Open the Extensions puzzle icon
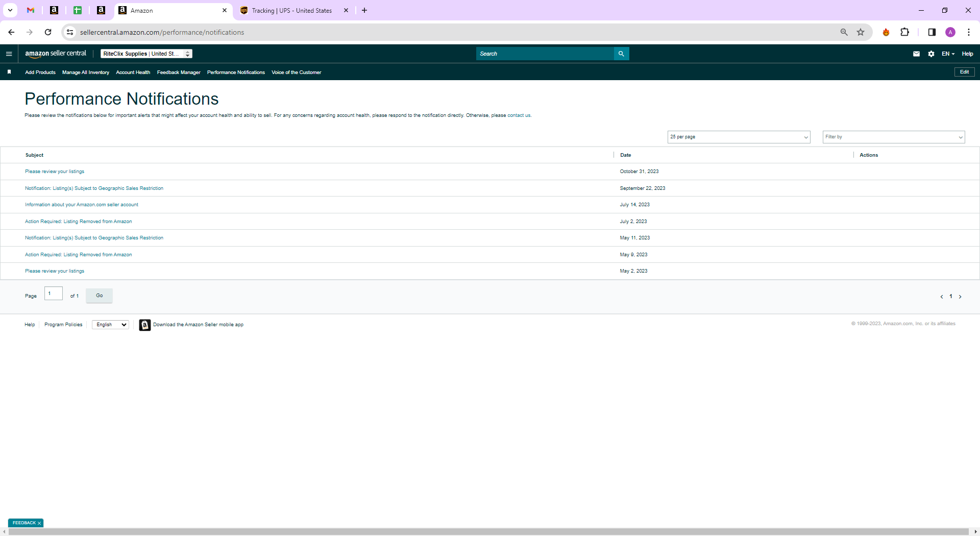Screen dimensions: 980x536 tap(904, 32)
